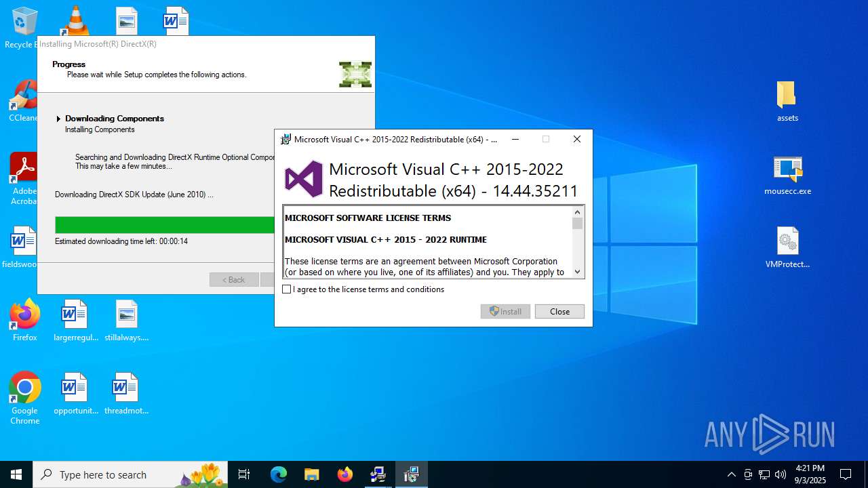Viewport: 868px width, 488px height.
Task: Switch to DirectX installer taskbar item
Action: 378,474
